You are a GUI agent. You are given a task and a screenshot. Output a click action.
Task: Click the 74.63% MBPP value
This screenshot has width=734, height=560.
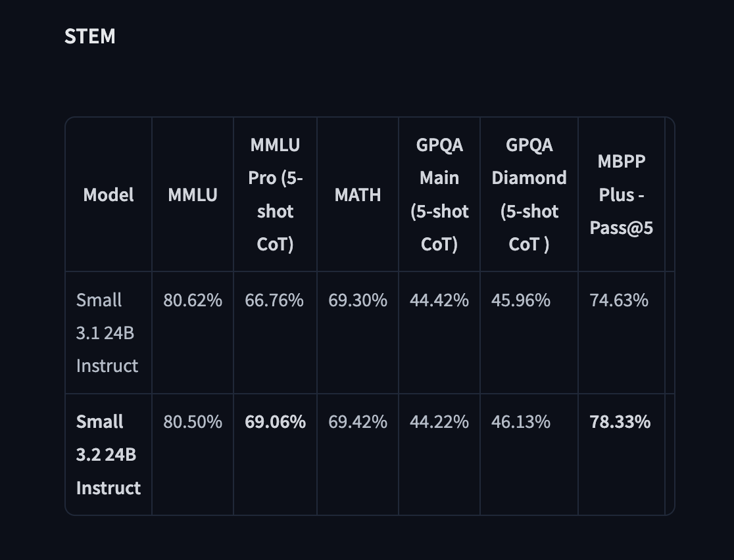[x=619, y=300]
